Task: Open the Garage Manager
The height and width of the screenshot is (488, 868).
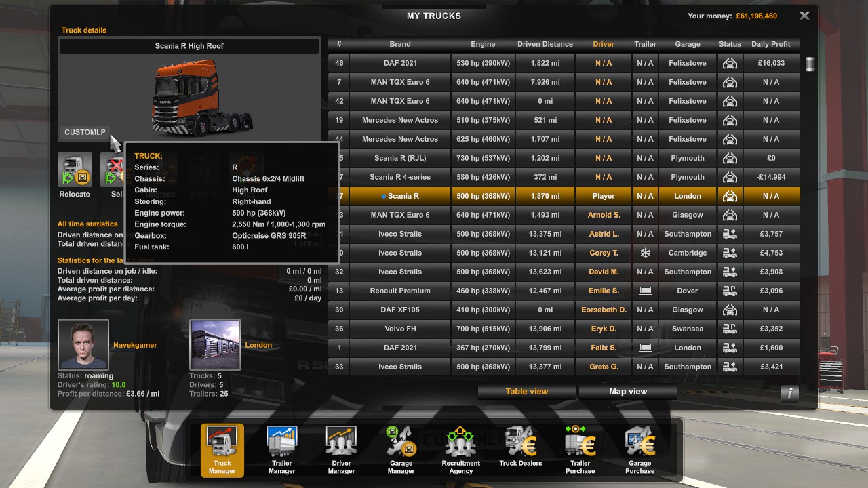Action: point(401,450)
